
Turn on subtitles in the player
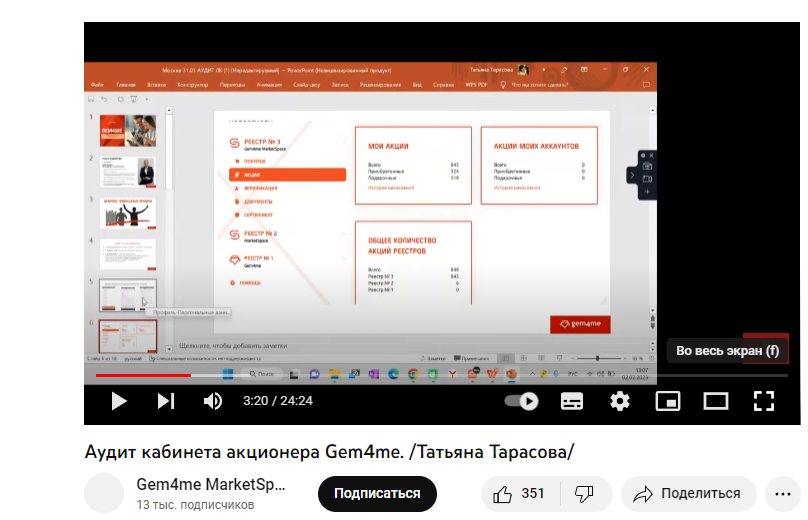click(x=571, y=401)
